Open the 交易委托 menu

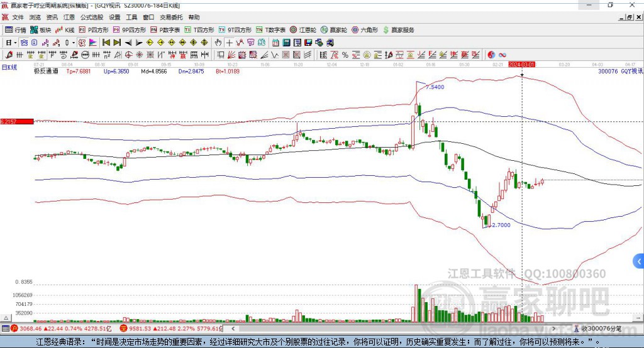coord(171,17)
